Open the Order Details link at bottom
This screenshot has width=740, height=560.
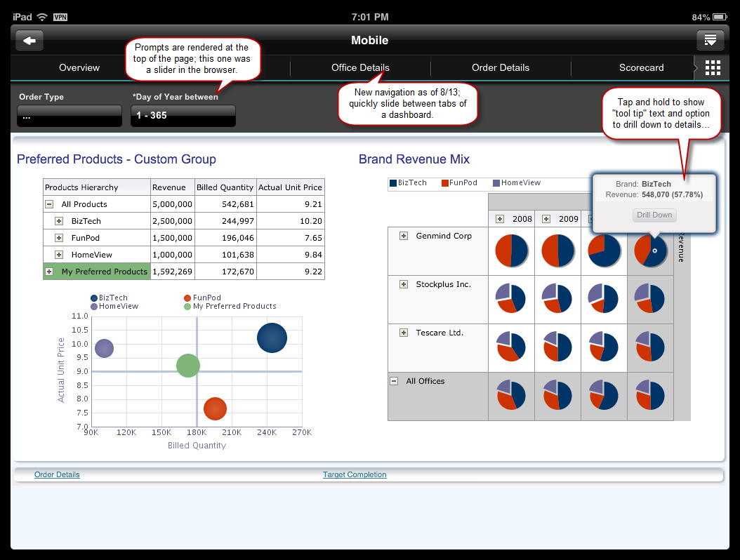coord(56,474)
